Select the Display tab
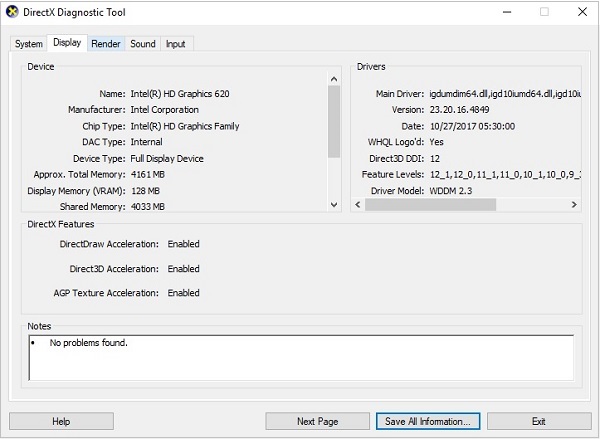This screenshot has width=600, height=439. (67, 42)
